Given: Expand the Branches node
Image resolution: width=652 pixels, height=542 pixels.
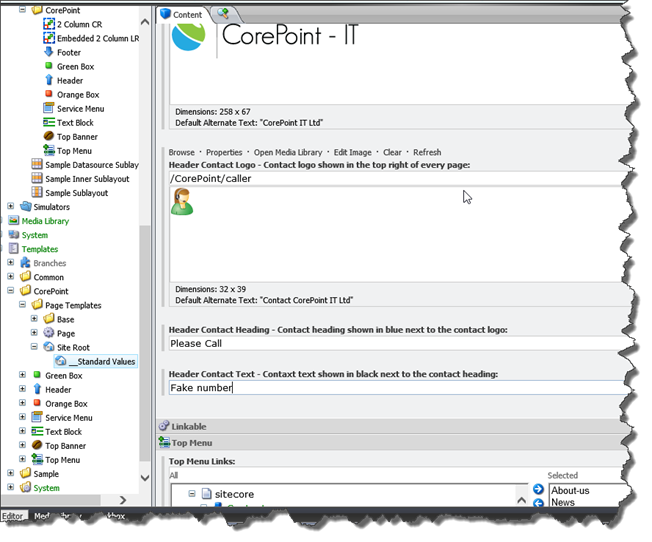Looking at the screenshot, I should pos(11,262).
